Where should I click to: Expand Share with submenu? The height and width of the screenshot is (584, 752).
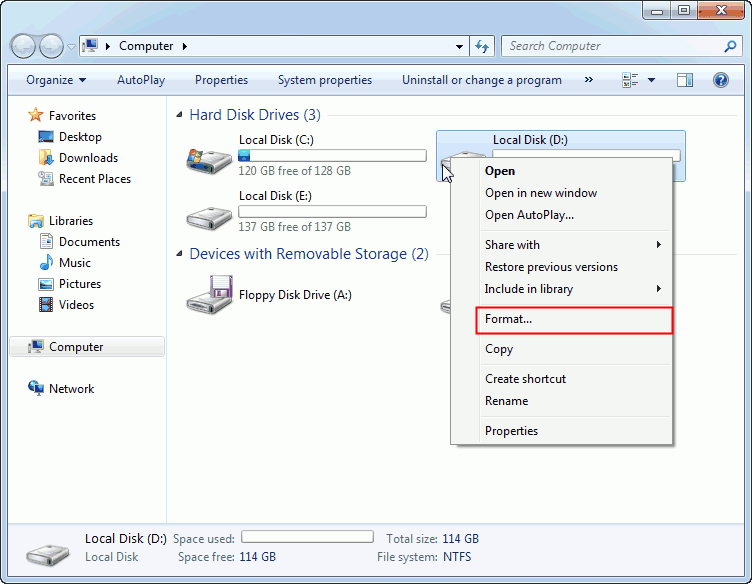pyautogui.click(x=561, y=245)
